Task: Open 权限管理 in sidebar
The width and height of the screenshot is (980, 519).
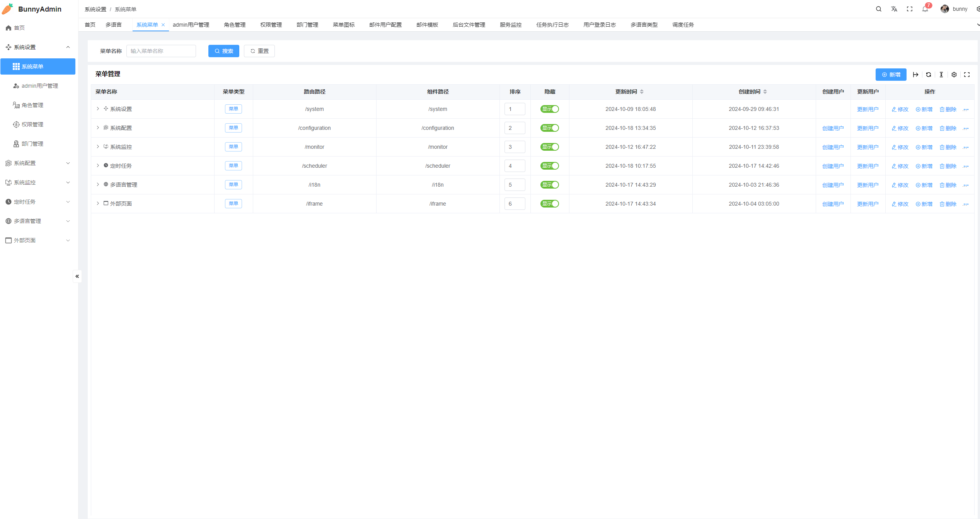Action: pyautogui.click(x=39, y=124)
